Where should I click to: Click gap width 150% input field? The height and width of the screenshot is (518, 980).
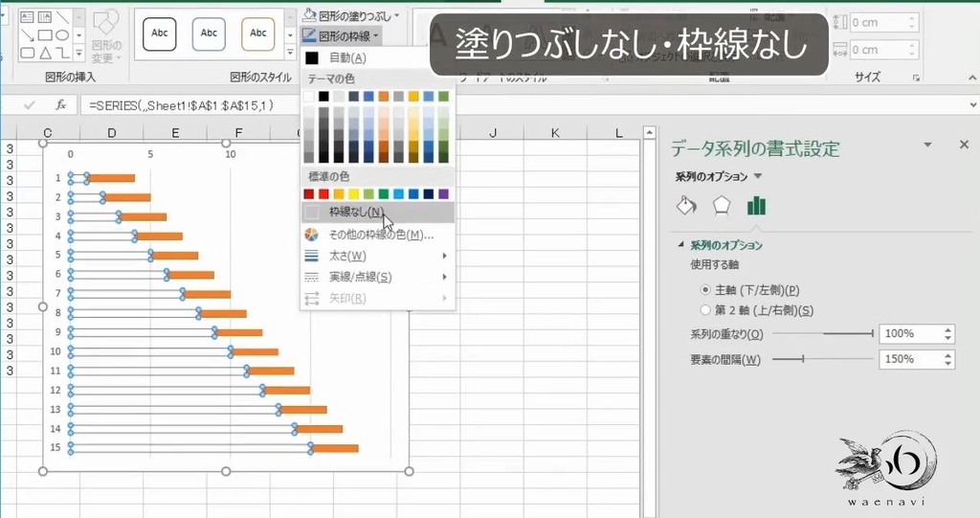pos(911,359)
